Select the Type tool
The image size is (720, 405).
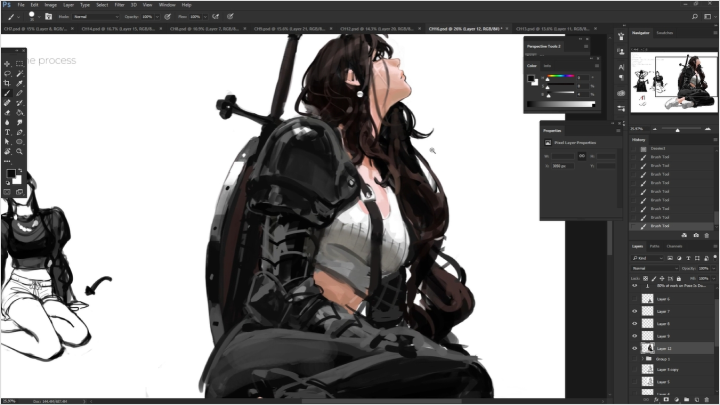[x=7, y=132]
